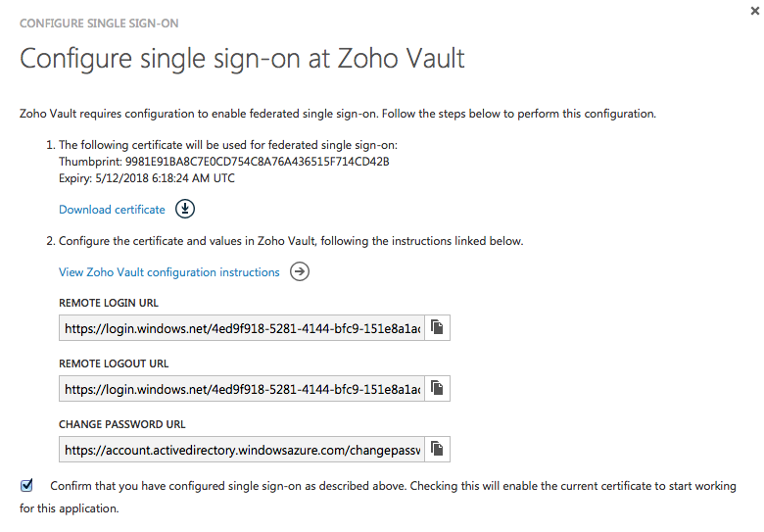Copy the Change Password URL

click(438, 450)
